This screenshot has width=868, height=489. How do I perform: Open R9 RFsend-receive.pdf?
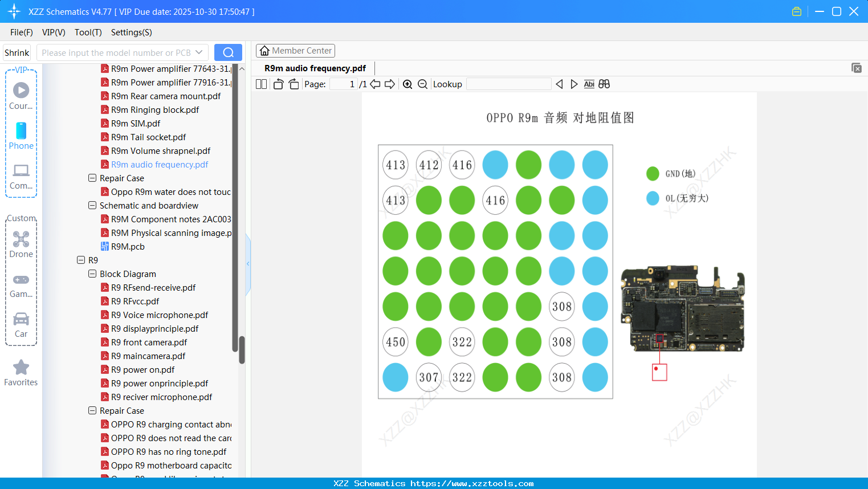tap(153, 287)
